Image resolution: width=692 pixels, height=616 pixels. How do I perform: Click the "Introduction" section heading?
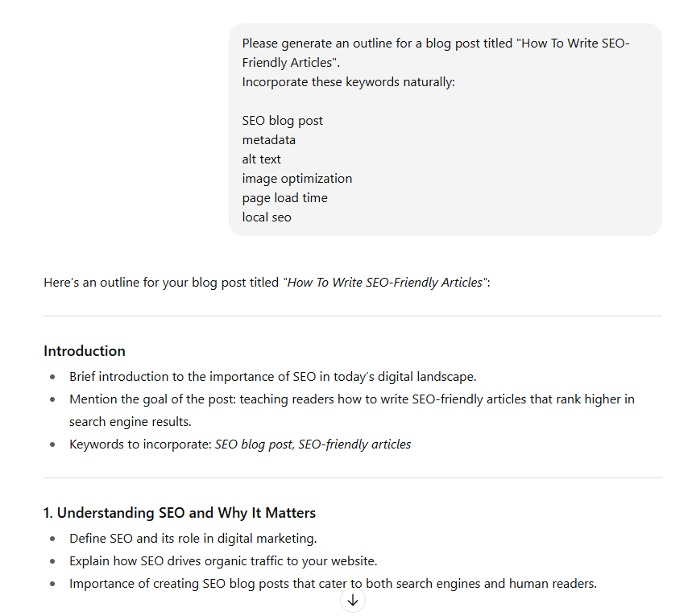(x=85, y=351)
